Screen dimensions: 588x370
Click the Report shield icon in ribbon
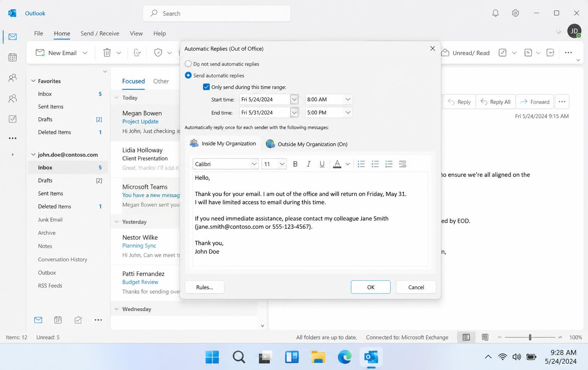(x=158, y=53)
